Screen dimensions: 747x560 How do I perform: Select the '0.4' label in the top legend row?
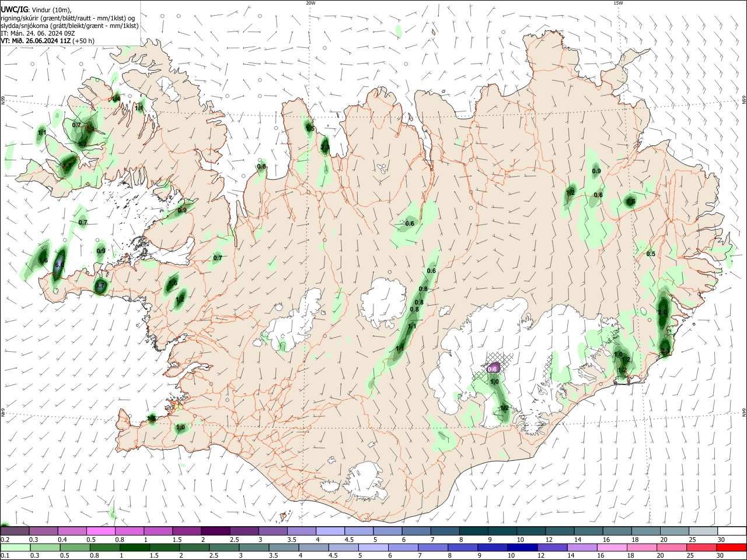(x=62, y=540)
